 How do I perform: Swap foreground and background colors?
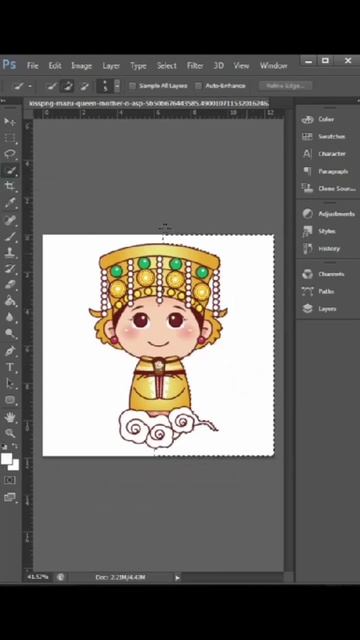(x=15, y=447)
